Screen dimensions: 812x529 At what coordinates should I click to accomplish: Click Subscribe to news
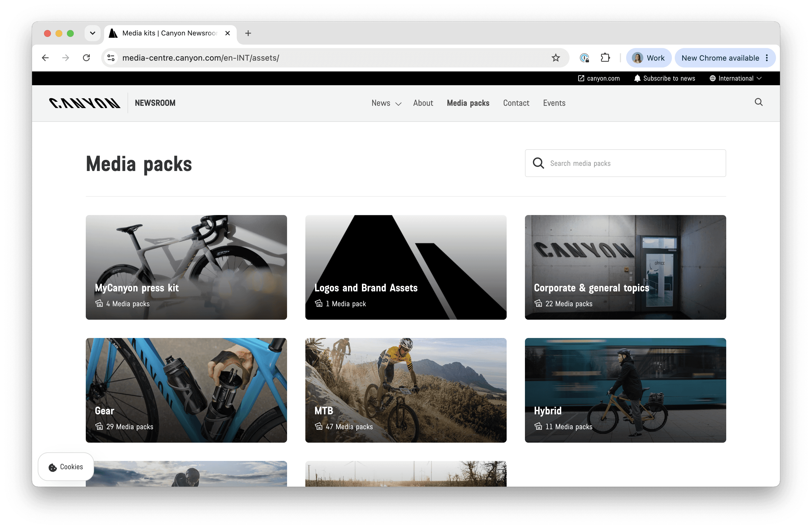coord(664,78)
